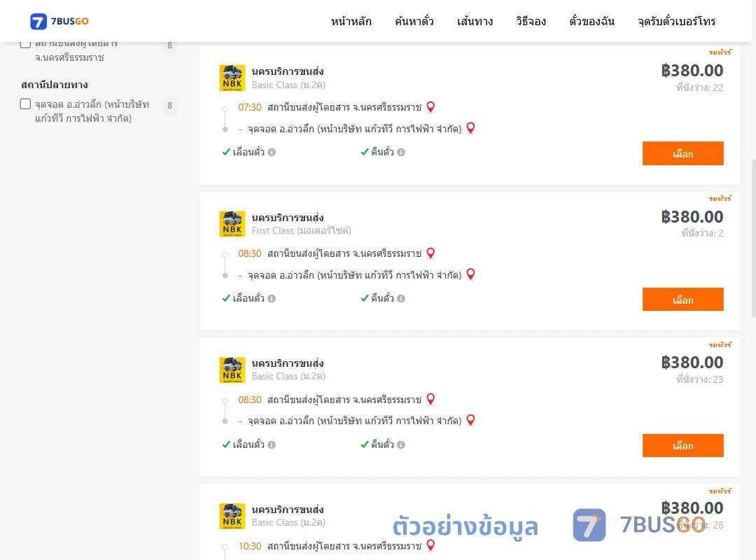Select the 08:30 First Class trip with เลือก
This screenshot has width=756, height=560.
(682, 300)
